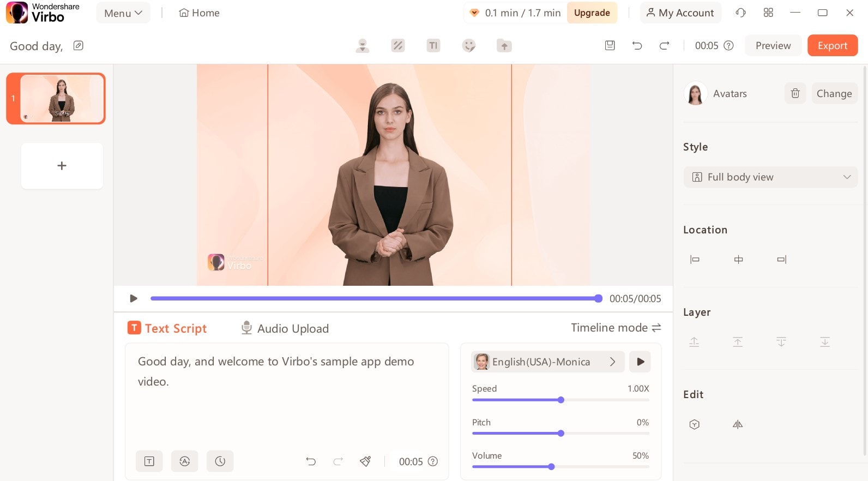Switch to Audio Upload tab

click(x=285, y=328)
